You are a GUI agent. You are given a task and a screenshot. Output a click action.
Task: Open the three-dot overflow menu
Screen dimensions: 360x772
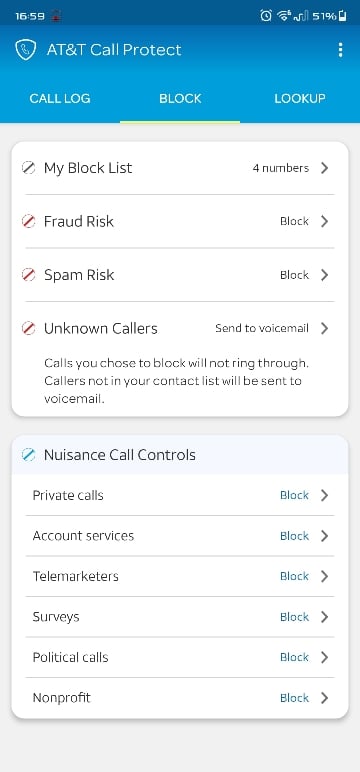point(340,50)
